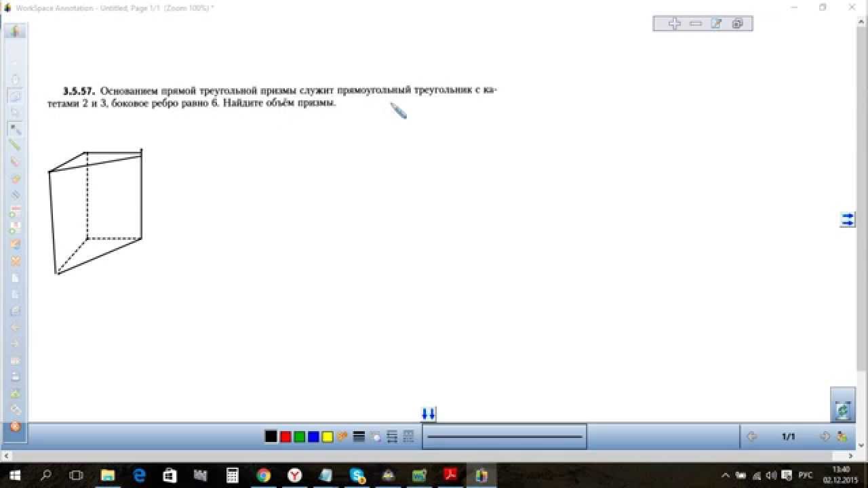Screen dimensions: 868x488
Task: Open the line thickness options
Action: [359, 436]
